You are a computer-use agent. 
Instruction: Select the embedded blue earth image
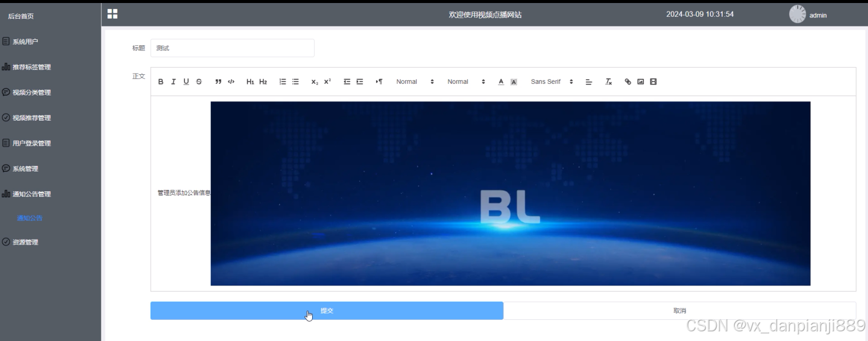pyautogui.click(x=510, y=193)
